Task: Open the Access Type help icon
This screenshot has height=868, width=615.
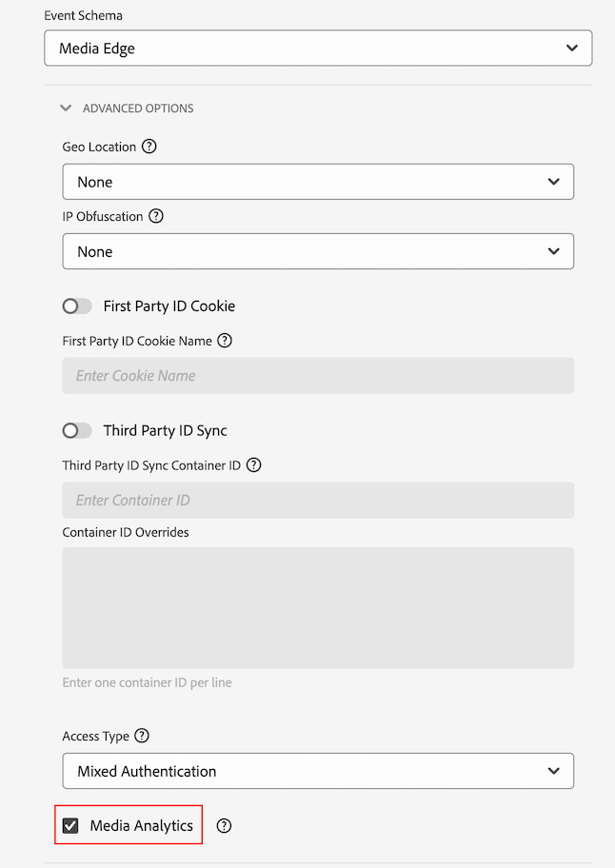Action: (x=142, y=736)
